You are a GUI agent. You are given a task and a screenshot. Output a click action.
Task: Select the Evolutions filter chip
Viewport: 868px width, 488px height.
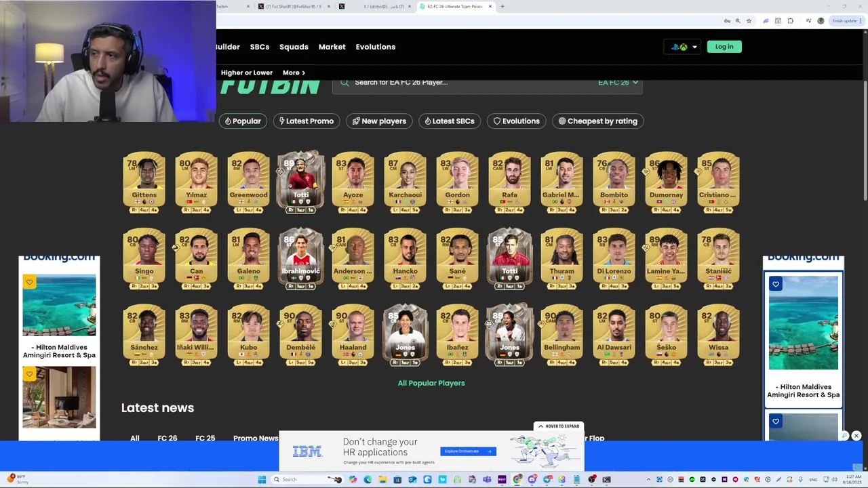click(516, 121)
